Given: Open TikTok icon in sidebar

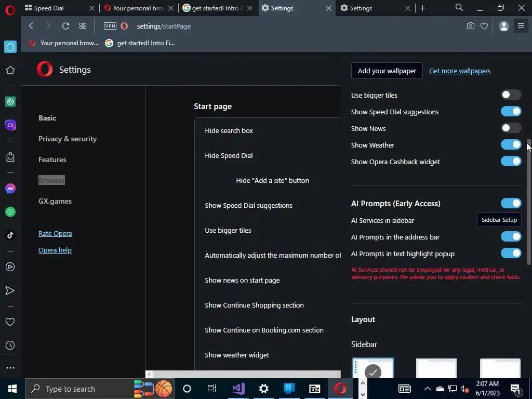Looking at the screenshot, I should tap(10, 235).
